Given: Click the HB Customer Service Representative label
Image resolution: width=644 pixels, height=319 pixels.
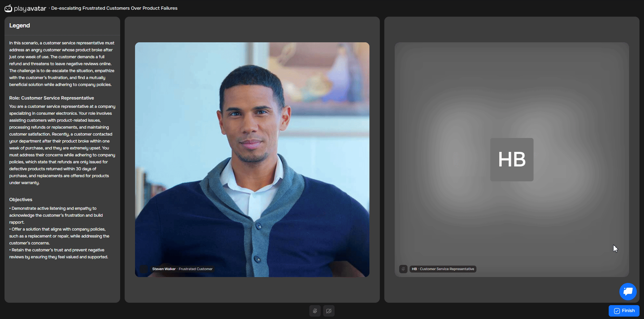Looking at the screenshot, I should point(443,269).
